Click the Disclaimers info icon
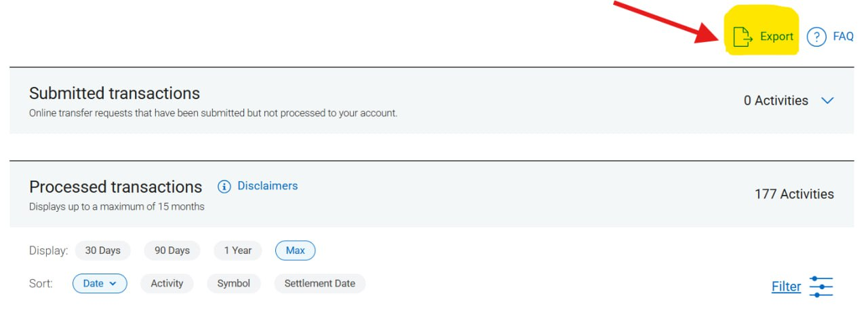This screenshot has height=315, width=868. 224,186
